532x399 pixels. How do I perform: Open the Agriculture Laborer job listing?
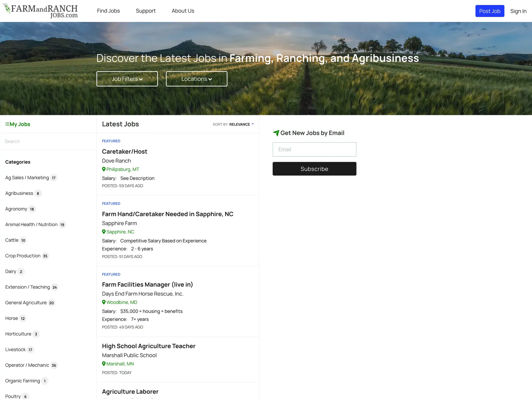pyautogui.click(x=130, y=392)
